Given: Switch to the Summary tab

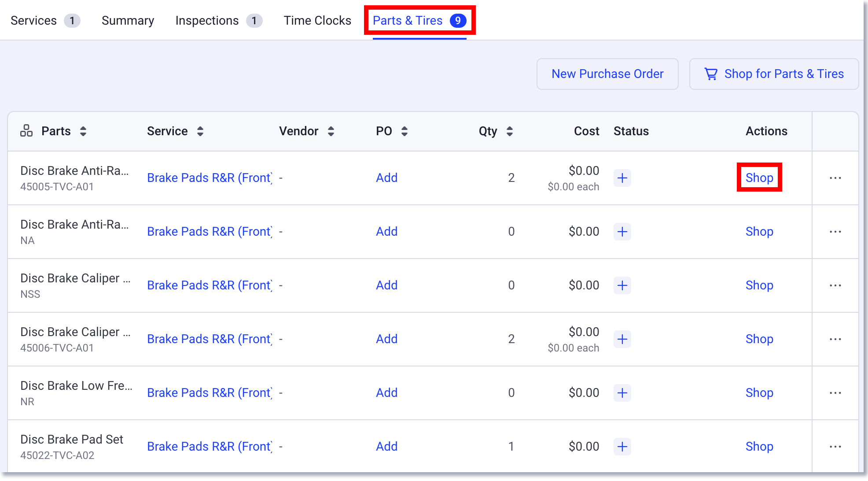Looking at the screenshot, I should (128, 20).
